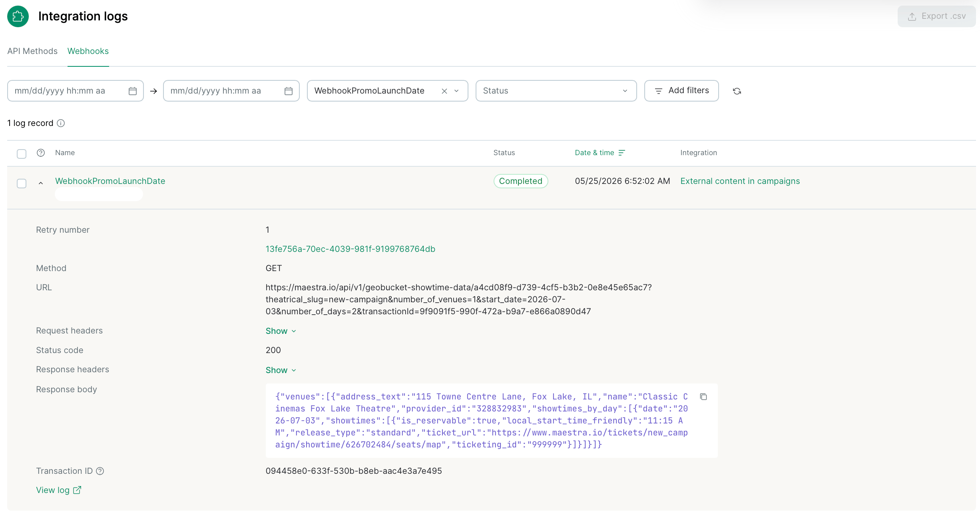Show the Request headers

[x=281, y=331]
